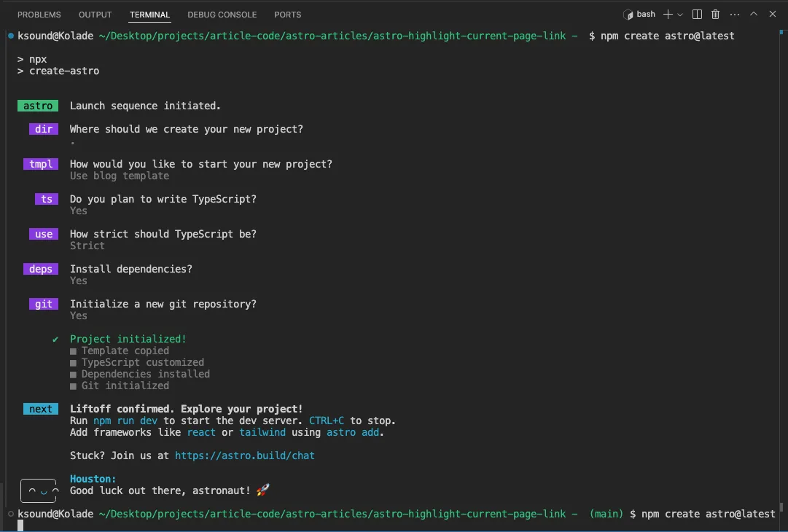
Task: Open the panel's more actions ellipsis
Action: pyautogui.click(x=734, y=15)
